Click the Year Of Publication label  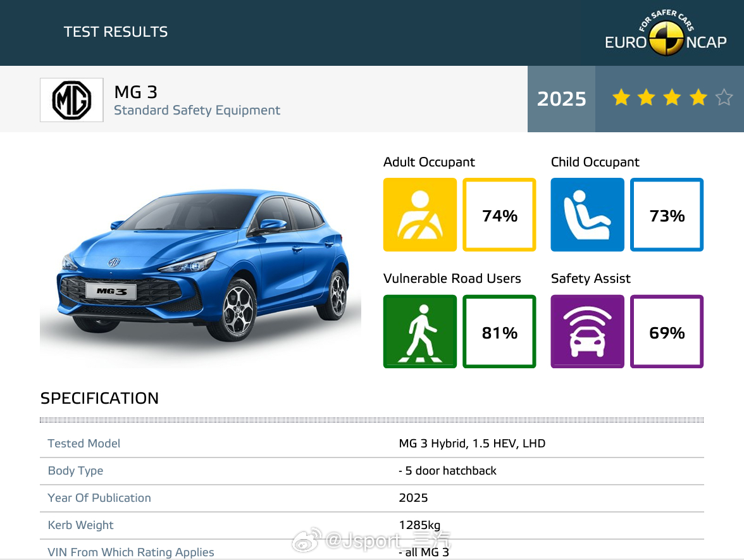(x=99, y=498)
